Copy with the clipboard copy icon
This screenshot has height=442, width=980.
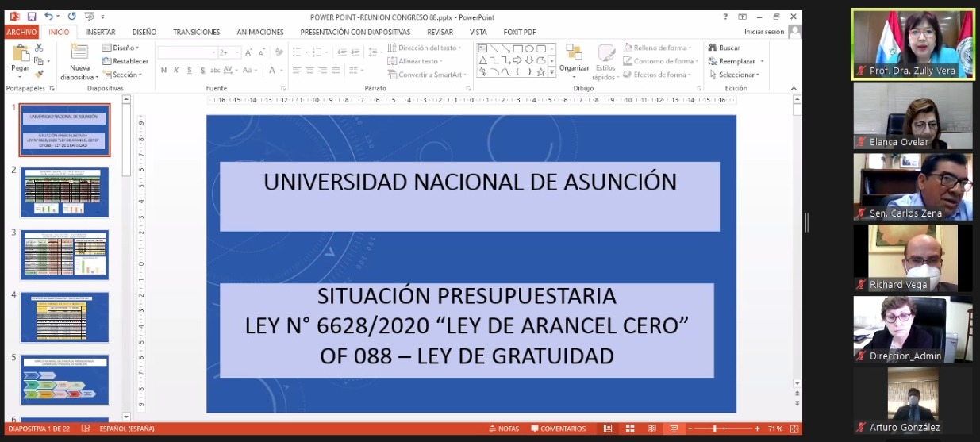pos(39,61)
